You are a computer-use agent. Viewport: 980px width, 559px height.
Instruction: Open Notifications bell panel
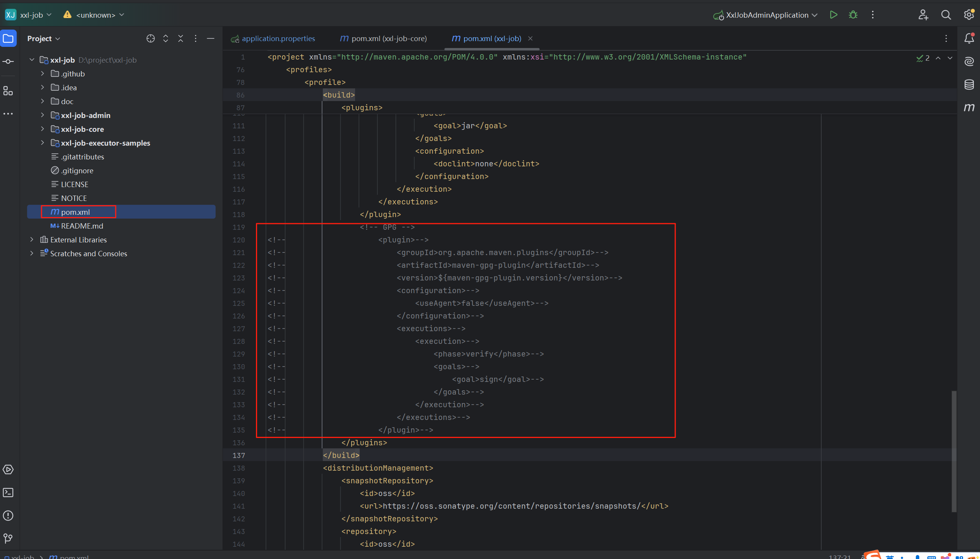click(969, 38)
